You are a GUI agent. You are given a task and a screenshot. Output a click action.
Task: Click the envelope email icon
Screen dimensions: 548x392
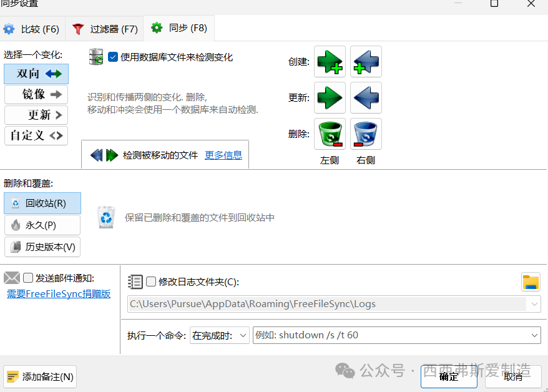[x=12, y=278]
